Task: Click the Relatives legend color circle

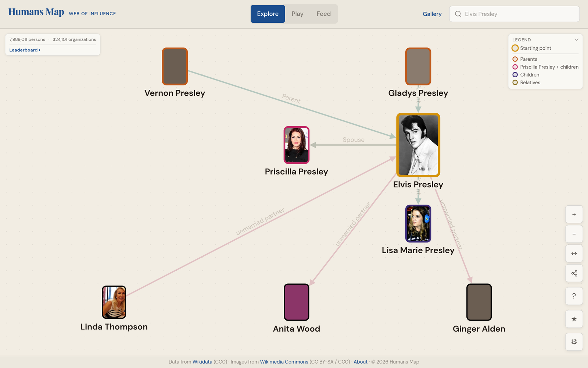Action: pyautogui.click(x=515, y=82)
